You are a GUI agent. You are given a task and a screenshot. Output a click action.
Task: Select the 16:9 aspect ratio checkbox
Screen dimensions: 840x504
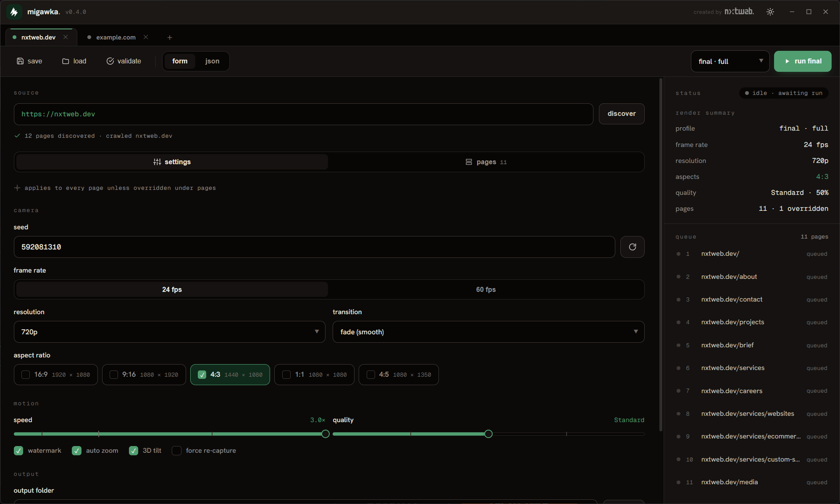(26, 375)
